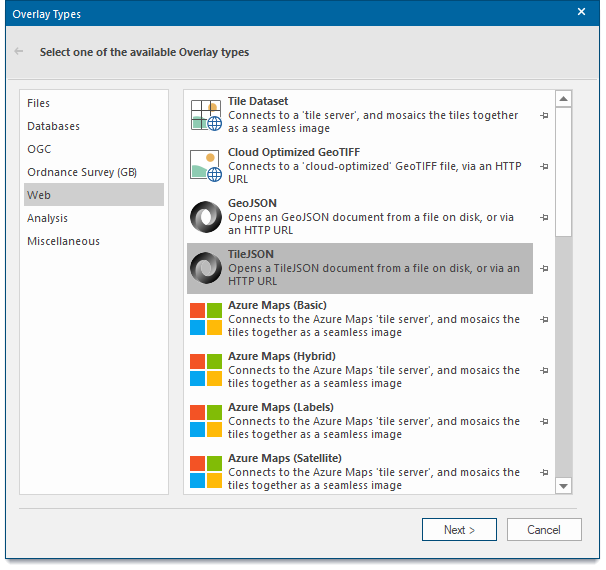The height and width of the screenshot is (570, 606).
Task: Switch to the Analysis category
Action: (94, 218)
